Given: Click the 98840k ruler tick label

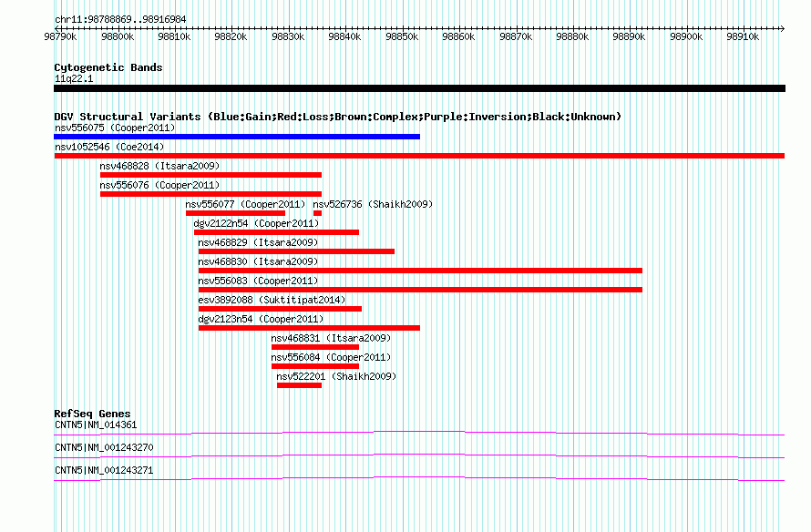Looking at the screenshot, I should 344,36.
